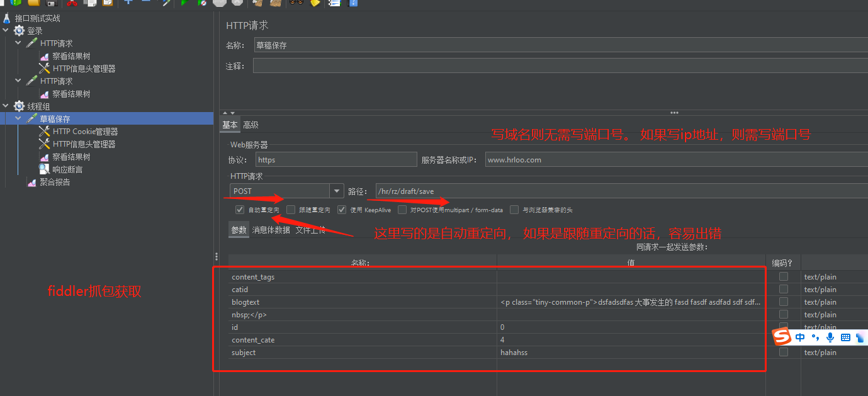Click the keyboard icon in IME bar
Image resolution: width=868 pixels, height=396 pixels.
[846, 337]
